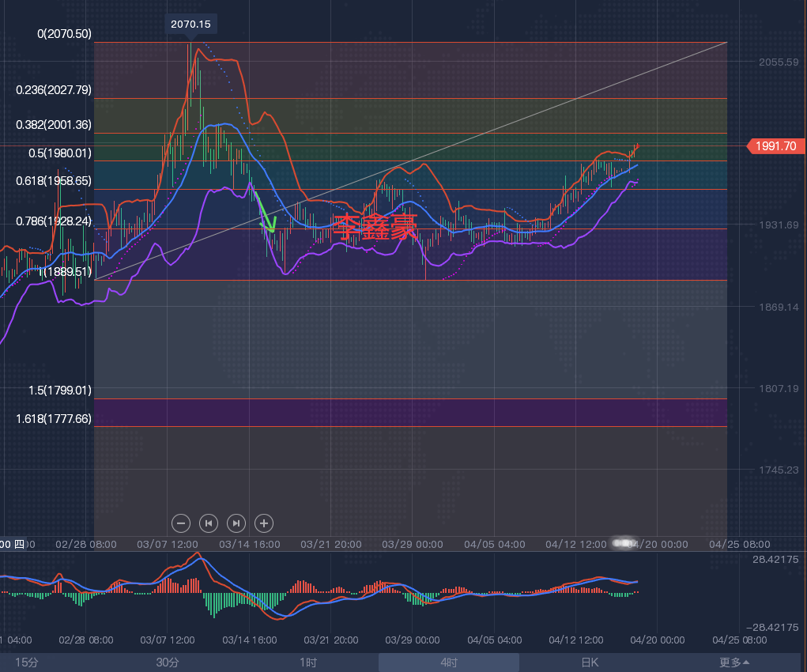Click the 1991.70 current price tag
The width and height of the screenshot is (807, 672).
(776, 145)
